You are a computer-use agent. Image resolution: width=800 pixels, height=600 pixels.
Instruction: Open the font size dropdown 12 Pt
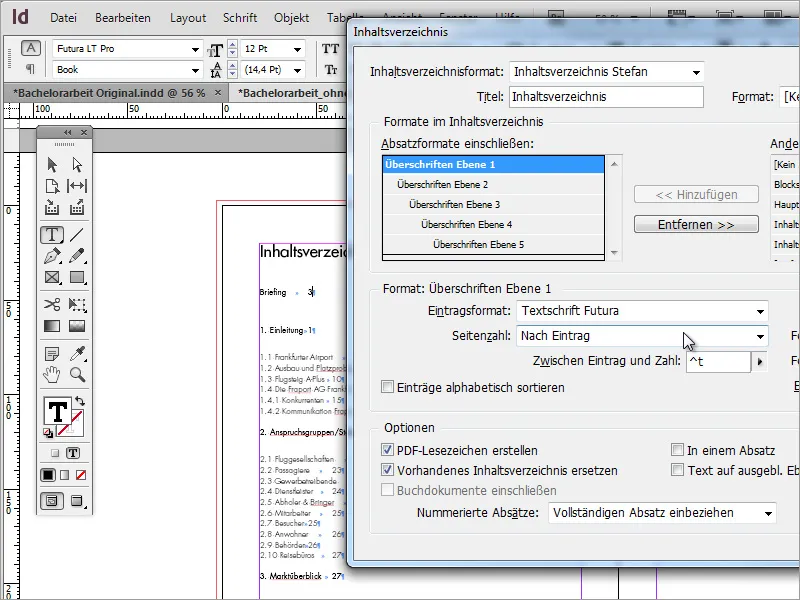click(x=297, y=49)
